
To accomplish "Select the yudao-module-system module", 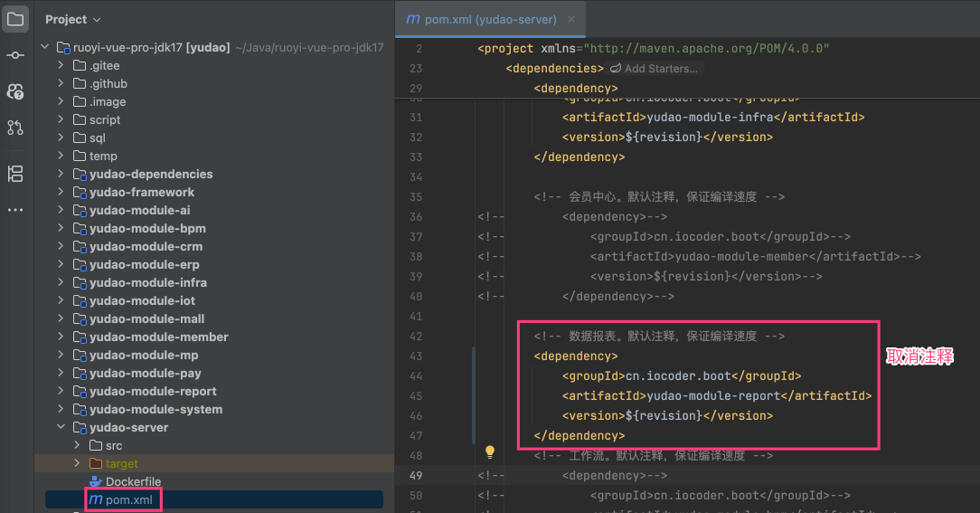I will [x=155, y=409].
